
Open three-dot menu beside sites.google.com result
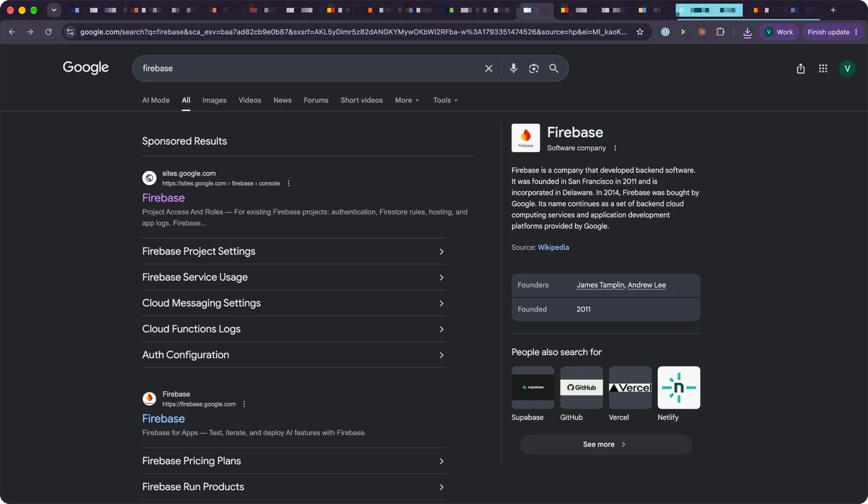pyautogui.click(x=289, y=183)
